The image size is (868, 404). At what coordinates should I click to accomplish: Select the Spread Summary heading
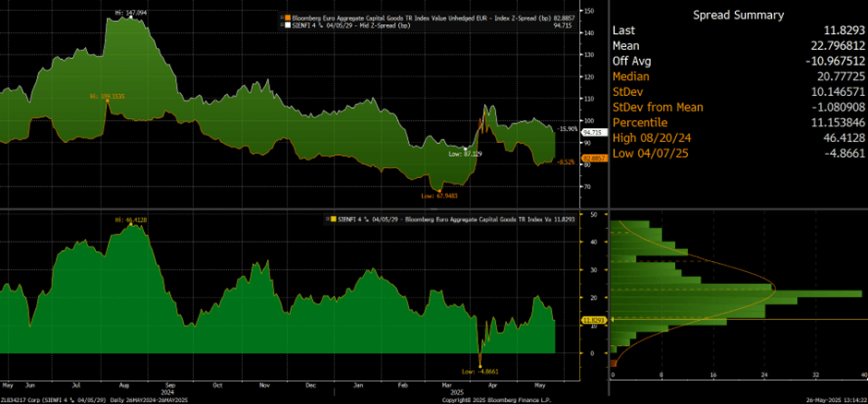coord(739,16)
